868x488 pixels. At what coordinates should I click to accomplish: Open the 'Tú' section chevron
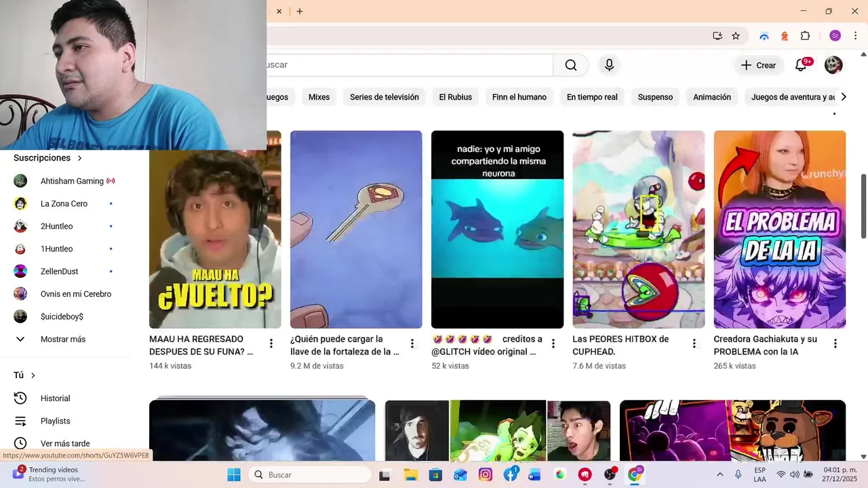[x=33, y=375]
